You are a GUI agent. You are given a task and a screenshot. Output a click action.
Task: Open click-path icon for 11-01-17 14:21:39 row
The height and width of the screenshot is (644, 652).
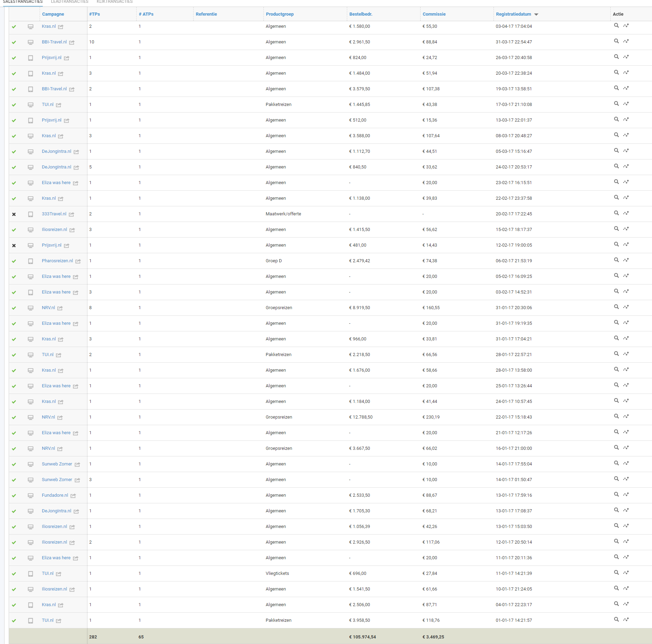[626, 572]
